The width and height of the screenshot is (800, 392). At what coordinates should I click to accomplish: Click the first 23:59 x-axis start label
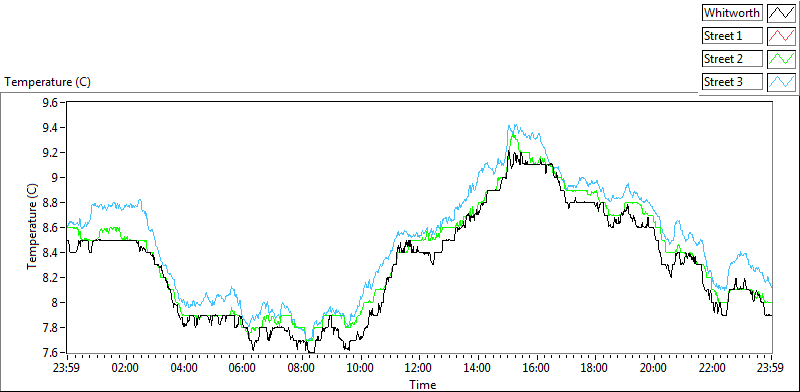pyautogui.click(x=67, y=368)
